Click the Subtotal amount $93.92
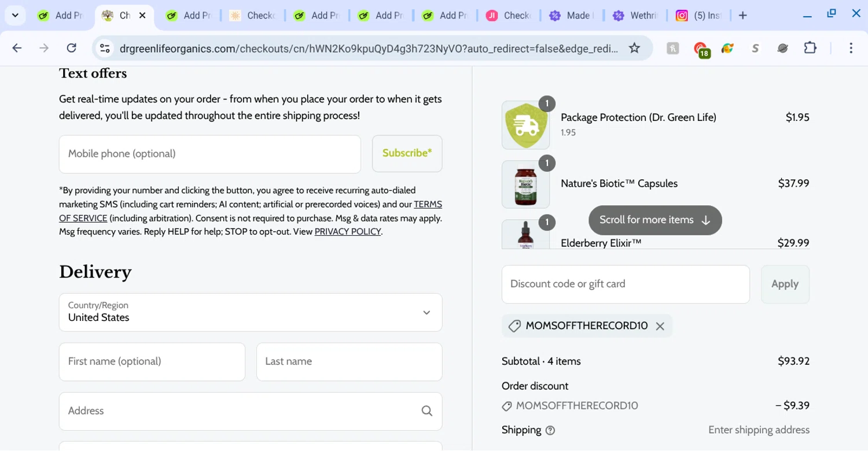This screenshot has width=868, height=451. pyautogui.click(x=793, y=361)
